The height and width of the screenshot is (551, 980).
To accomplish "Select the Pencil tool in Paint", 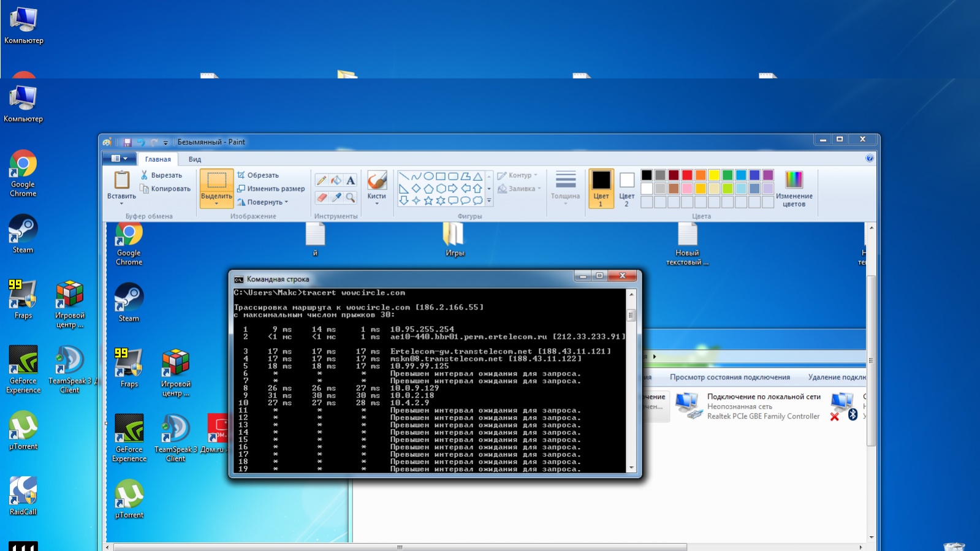I will pos(321,180).
